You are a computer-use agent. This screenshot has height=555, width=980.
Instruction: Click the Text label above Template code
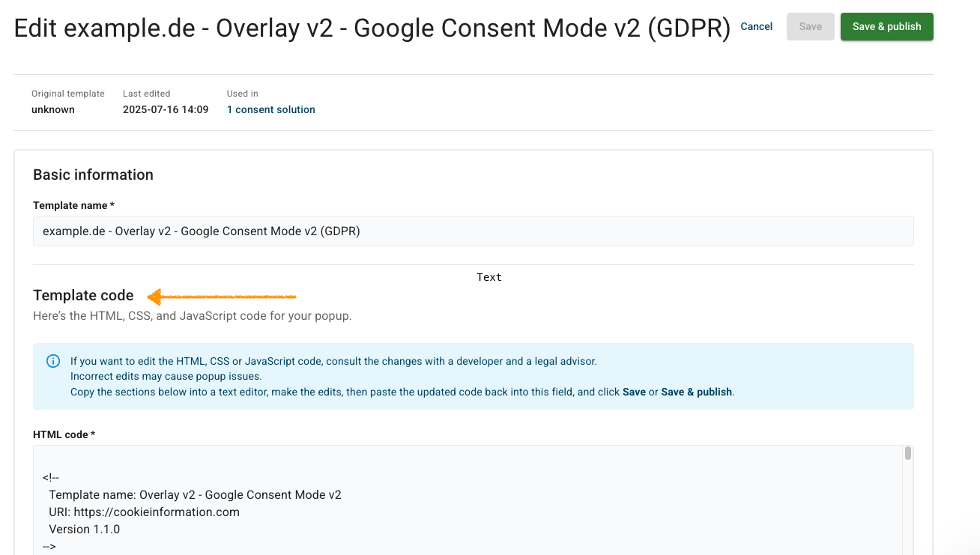[x=489, y=276]
